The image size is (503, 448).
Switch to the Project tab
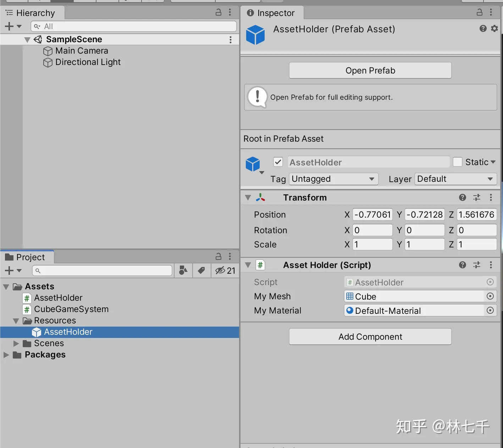coord(27,257)
